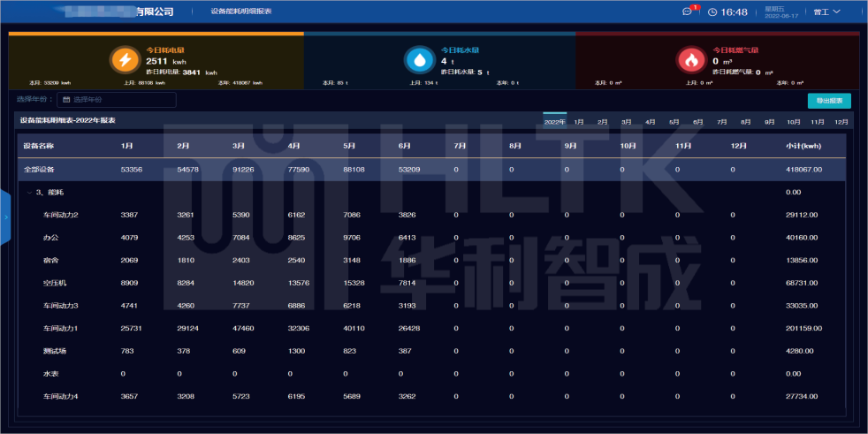The width and height of the screenshot is (868, 434).
Task: Collapse the 3、能耗 tree group
Action: point(29,192)
